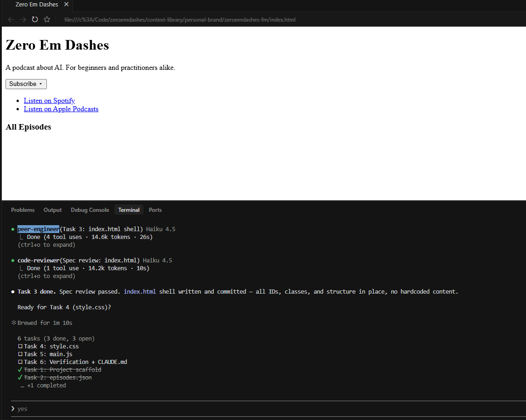Click the checkmark beside Task 2: episodes.json

[20, 377]
